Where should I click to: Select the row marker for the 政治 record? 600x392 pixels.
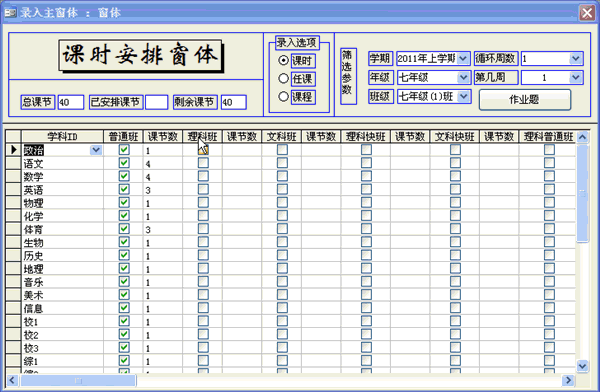[13, 150]
